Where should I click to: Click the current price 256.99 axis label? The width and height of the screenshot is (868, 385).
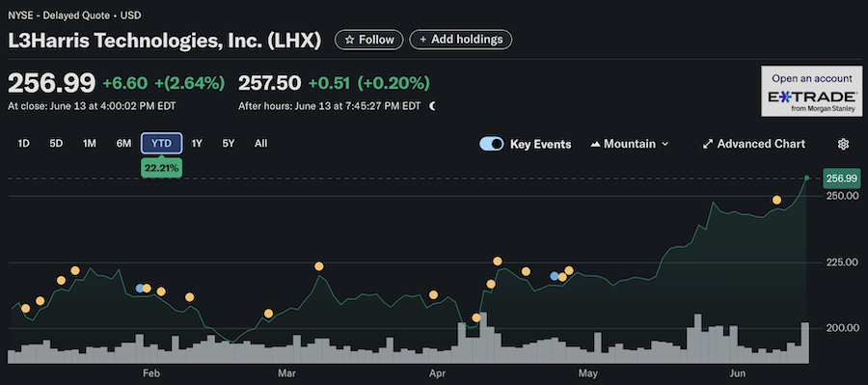[841, 179]
